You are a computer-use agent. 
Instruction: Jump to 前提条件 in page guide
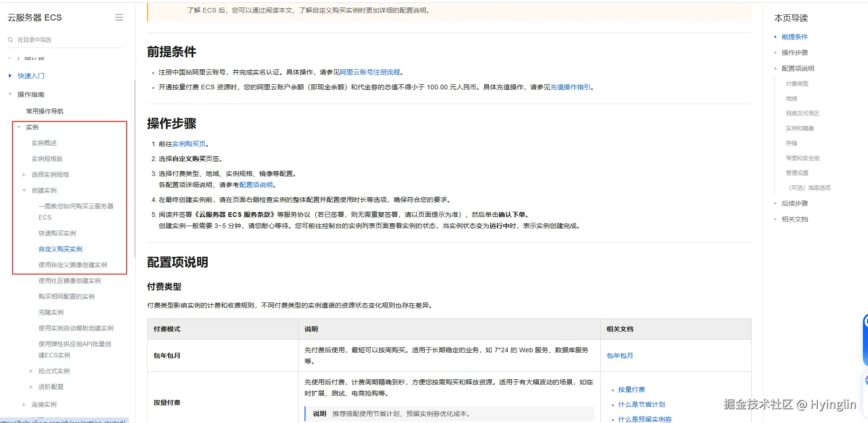pyautogui.click(x=795, y=37)
